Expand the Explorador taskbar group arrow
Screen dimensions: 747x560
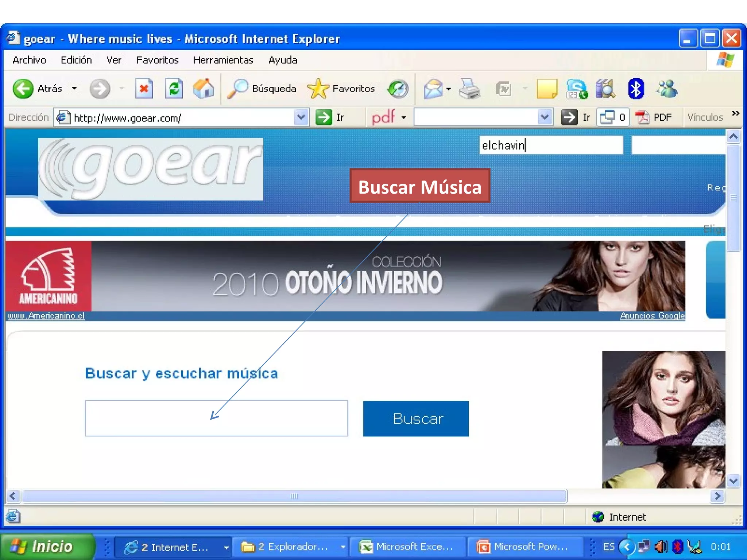[343, 547]
